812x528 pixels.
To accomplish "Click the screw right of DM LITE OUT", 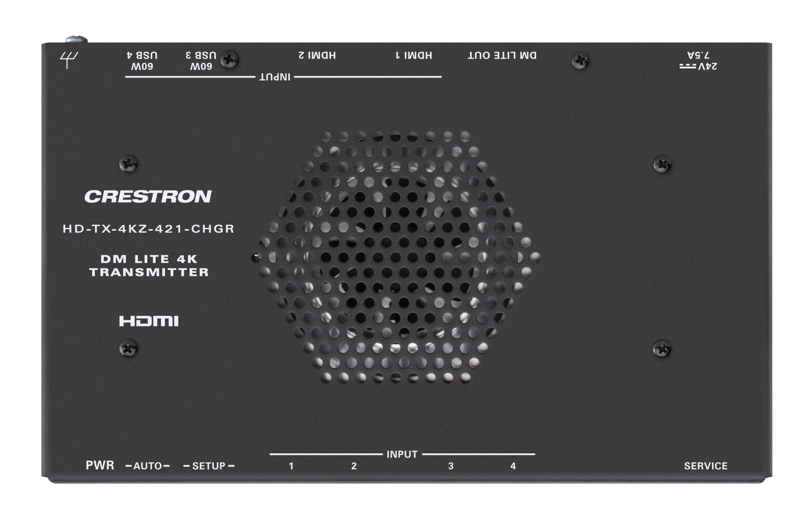I will point(580,60).
